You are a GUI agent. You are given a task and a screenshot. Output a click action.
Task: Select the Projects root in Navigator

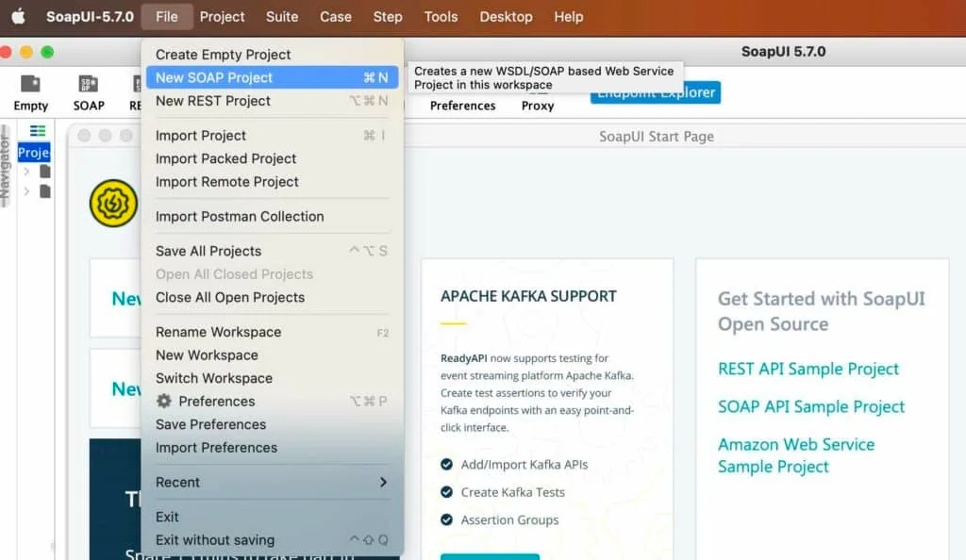pos(33,153)
